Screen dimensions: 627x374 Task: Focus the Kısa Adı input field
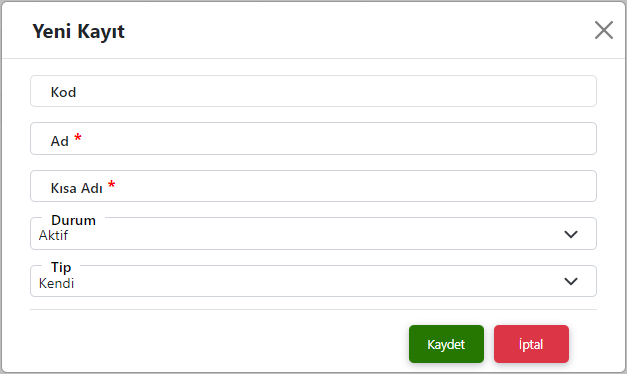click(x=314, y=186)
